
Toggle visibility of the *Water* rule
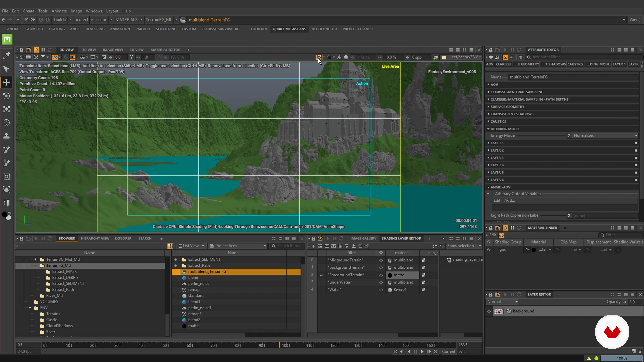381,290
